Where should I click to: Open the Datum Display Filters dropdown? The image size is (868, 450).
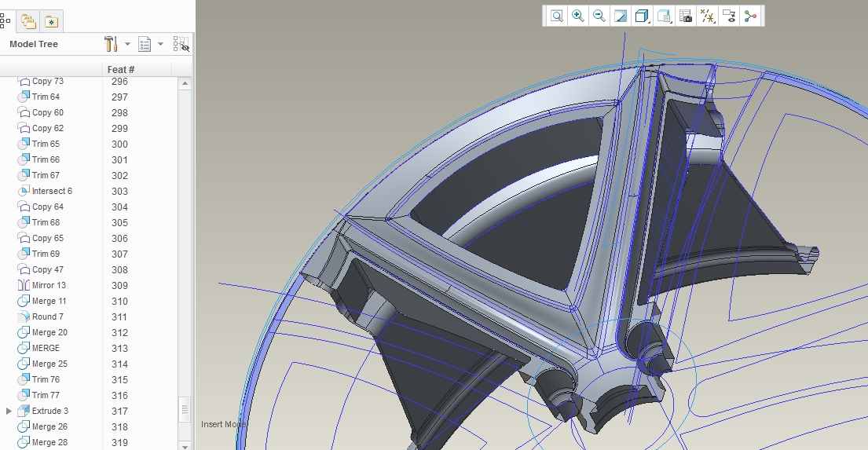708,16
